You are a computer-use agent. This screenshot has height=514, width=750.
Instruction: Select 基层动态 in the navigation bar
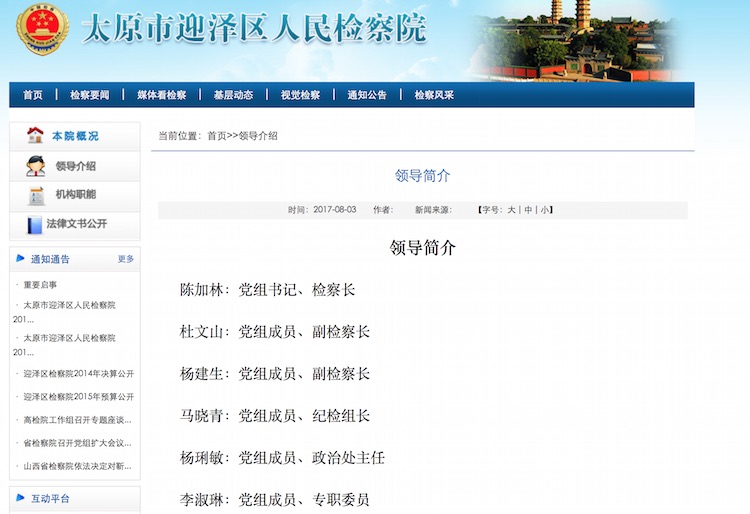(x=233, y=95)
